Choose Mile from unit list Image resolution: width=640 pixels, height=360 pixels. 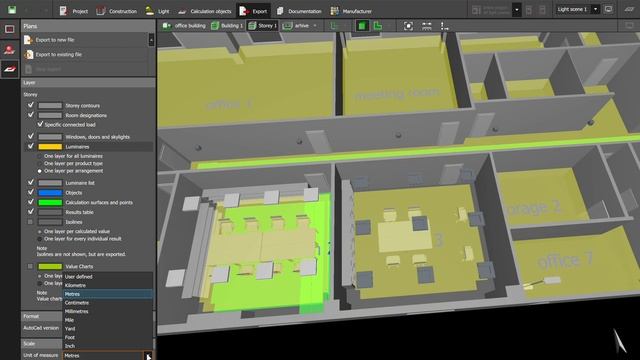108,320
